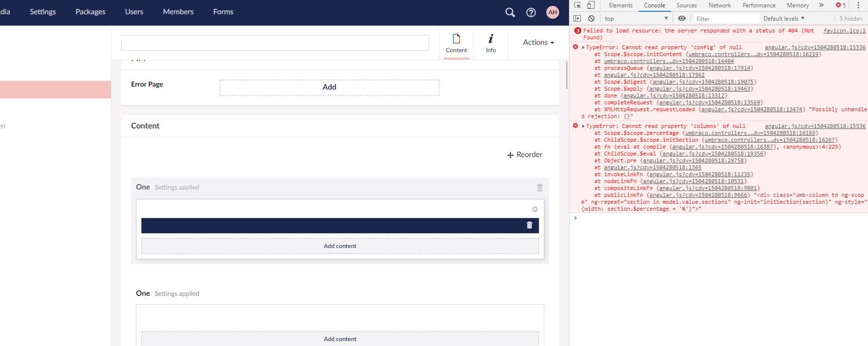Open the cell settings gear icon
Image resolution: width=868 pixels, height=346 pixels.
click(x=534, y=209)
